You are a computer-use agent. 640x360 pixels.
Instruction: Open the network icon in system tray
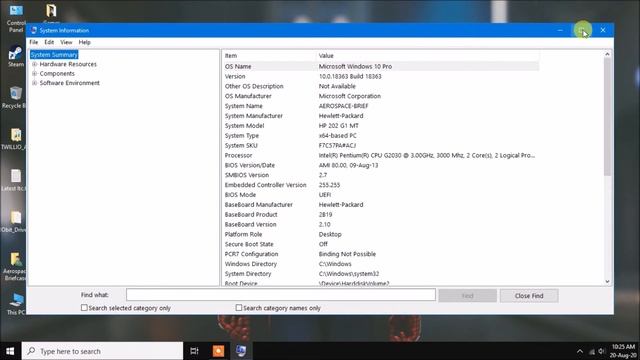coord(591,351)
